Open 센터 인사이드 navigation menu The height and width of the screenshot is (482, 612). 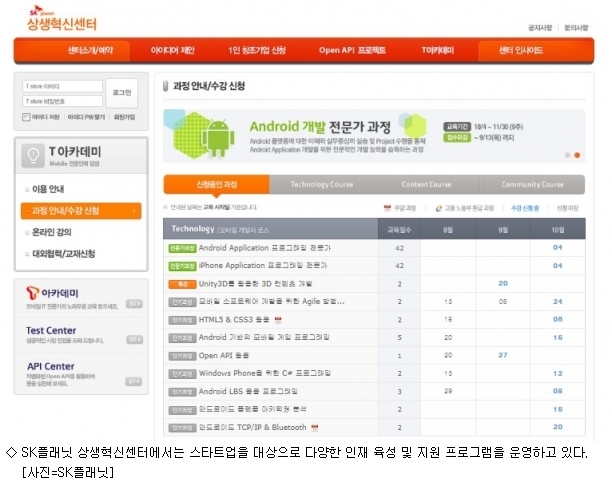coord(521,50)
